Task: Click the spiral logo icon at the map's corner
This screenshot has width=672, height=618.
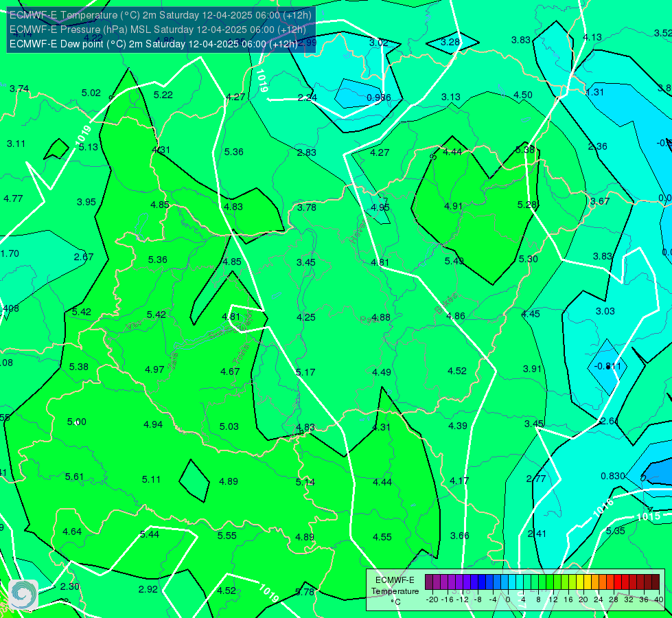Action: coord(23,594)
